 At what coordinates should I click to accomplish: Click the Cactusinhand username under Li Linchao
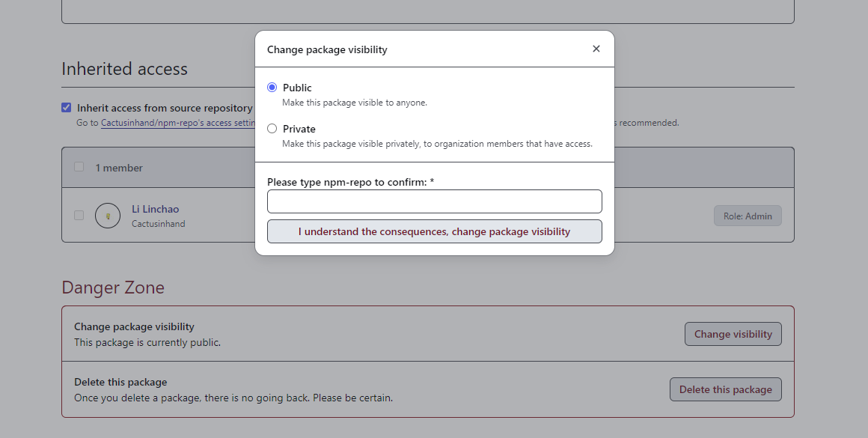158,224
